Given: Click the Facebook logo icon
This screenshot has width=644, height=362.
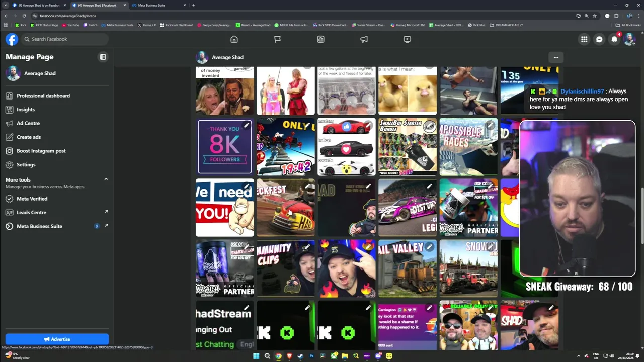Looking at the screenshot, I should pyautogui.click(x=12, y=39).
